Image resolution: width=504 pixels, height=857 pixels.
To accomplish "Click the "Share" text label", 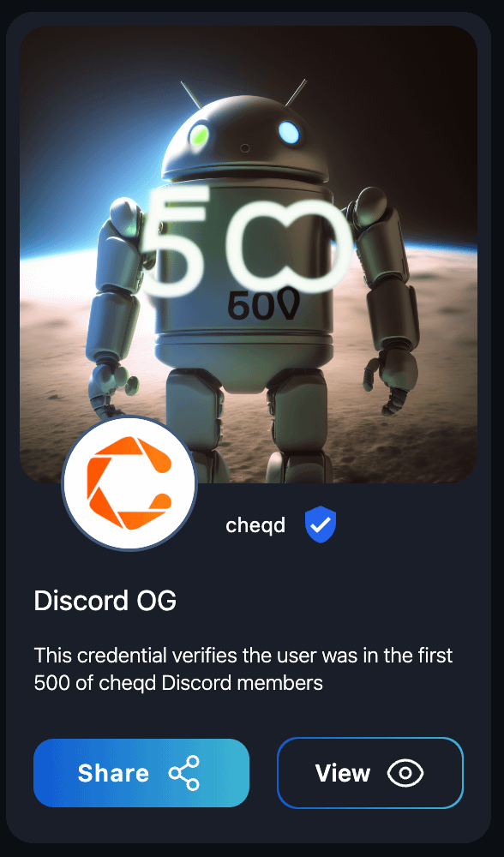I will pos(113,773).
